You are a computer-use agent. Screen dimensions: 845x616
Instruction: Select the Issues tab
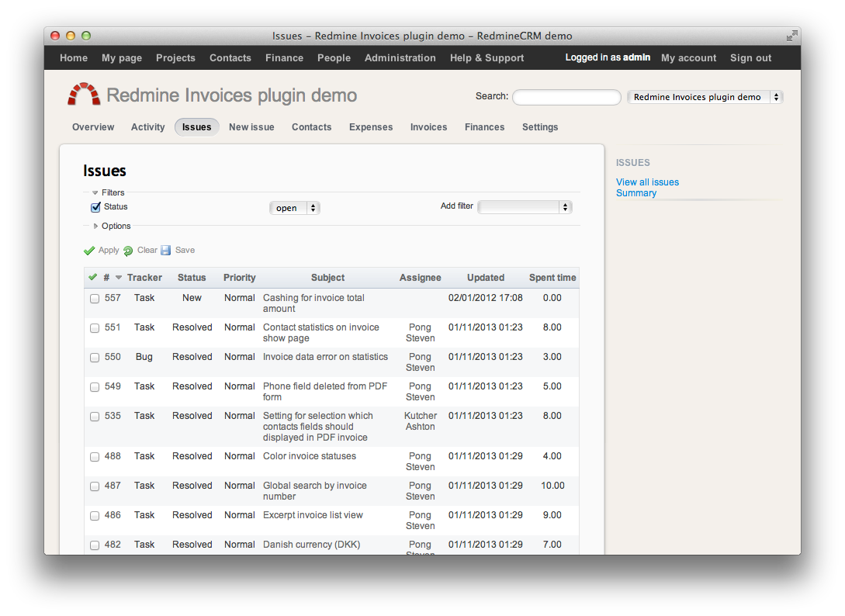(196, 127)
